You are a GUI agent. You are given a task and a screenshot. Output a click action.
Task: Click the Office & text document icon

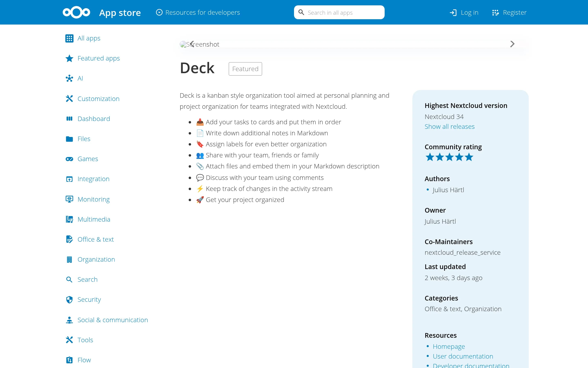pyautogui.click(x=69, y=239)
